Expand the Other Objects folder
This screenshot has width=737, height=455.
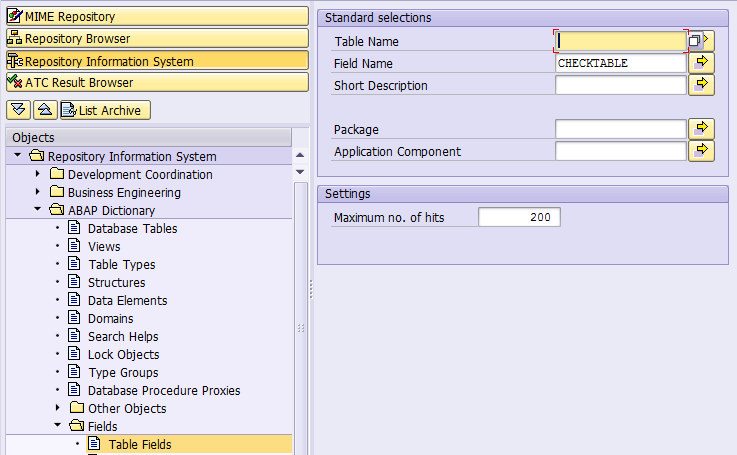[x=58, y=408]
